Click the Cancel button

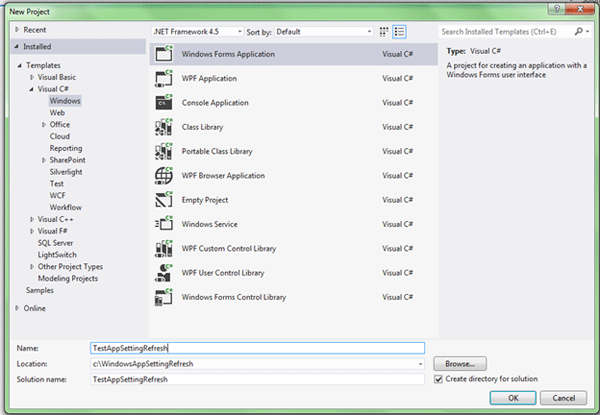[563, 398]
